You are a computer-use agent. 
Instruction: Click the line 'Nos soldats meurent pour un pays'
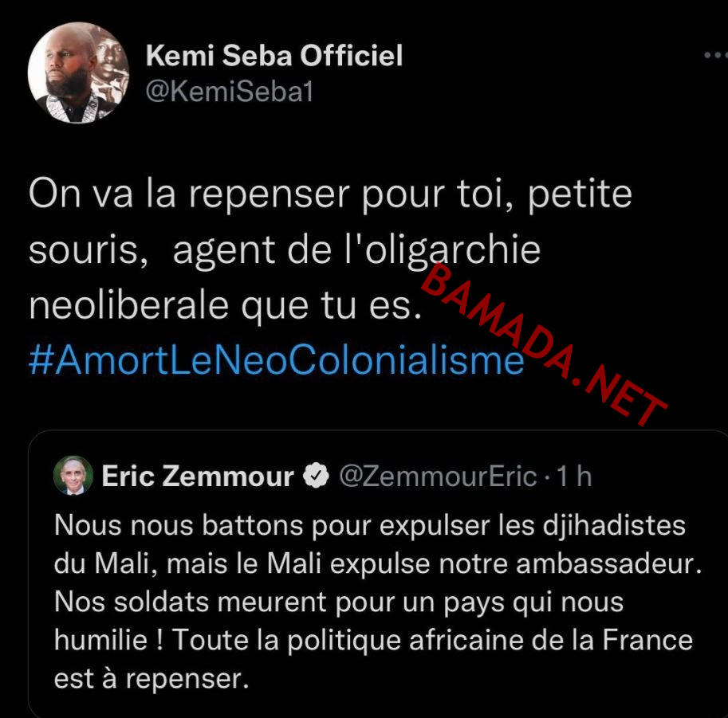click(338, 603)
